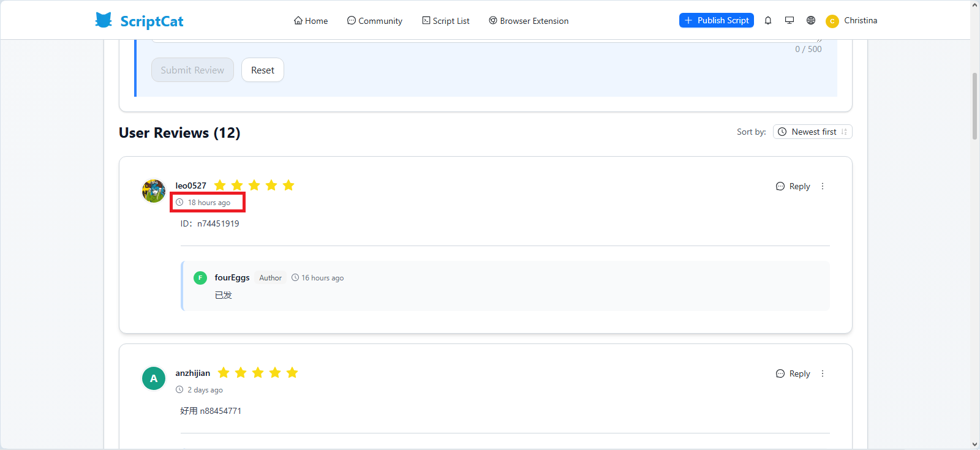Expand the Newest first sort dropdown

(x=812, y=132)
